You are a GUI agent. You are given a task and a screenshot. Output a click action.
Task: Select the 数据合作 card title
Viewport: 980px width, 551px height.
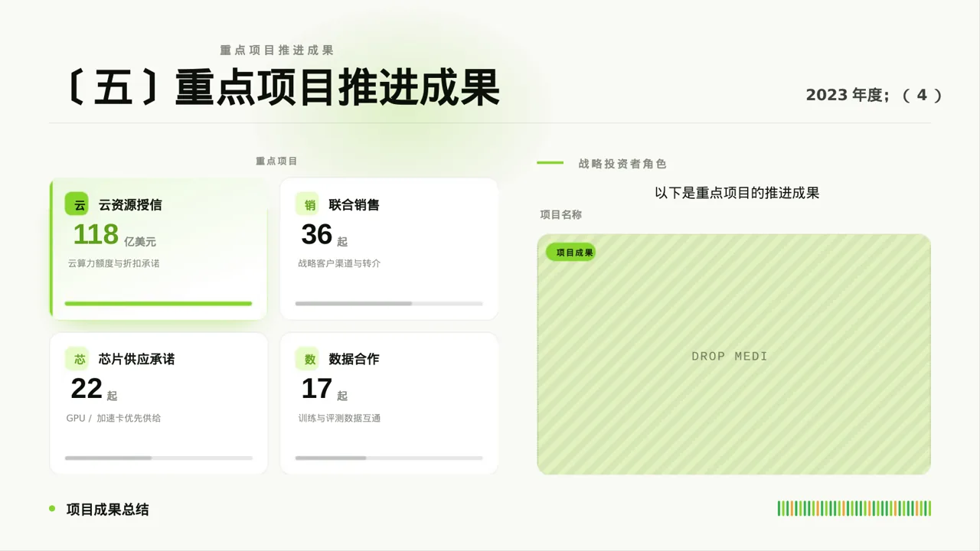tap(354, 359)
